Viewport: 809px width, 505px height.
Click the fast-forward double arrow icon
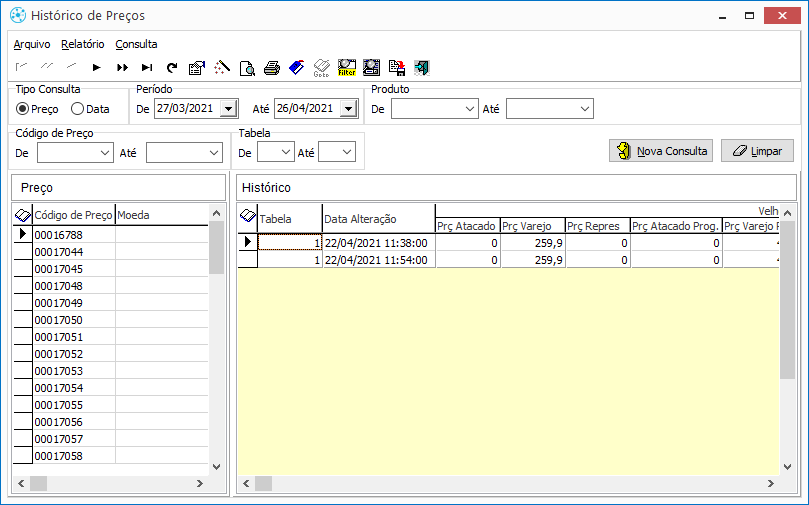click(x=122, y=67)
